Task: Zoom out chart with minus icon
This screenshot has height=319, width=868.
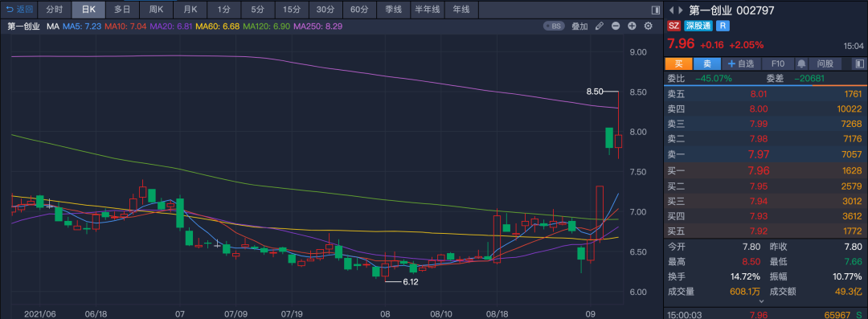Action: tap(616, 26)
